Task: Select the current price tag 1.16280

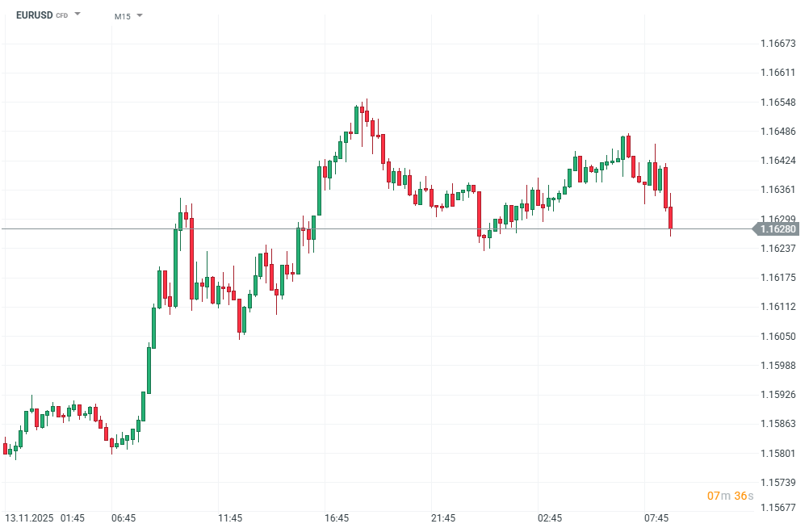Action: (x=778, y=229)
